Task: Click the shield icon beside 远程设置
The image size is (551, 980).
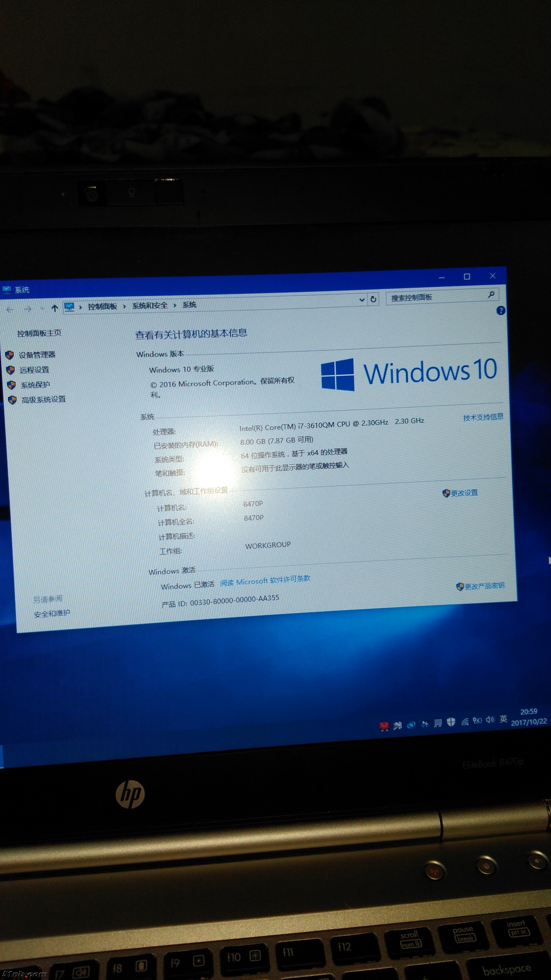Action: (11, 370)
